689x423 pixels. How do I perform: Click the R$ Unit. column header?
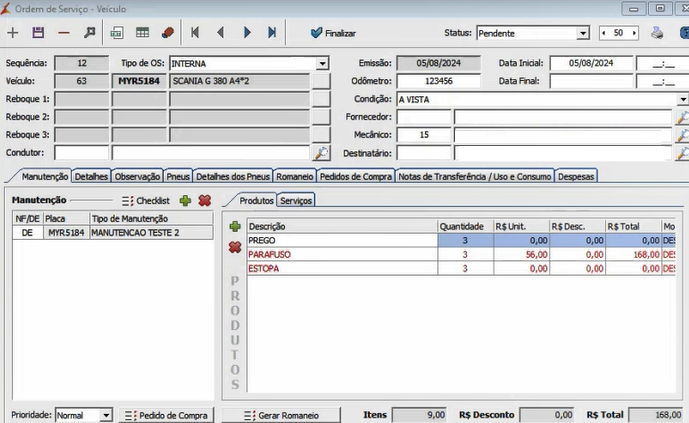pyautogui.click(x=522, y=227)
